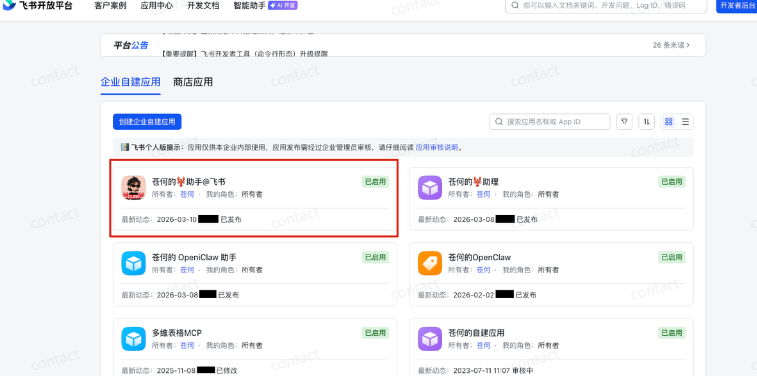The height and width of the screenshot is (376, 757).
Task: Click owner 苍何 on 多维表格MCP card
Action: (x=187, y=346)
